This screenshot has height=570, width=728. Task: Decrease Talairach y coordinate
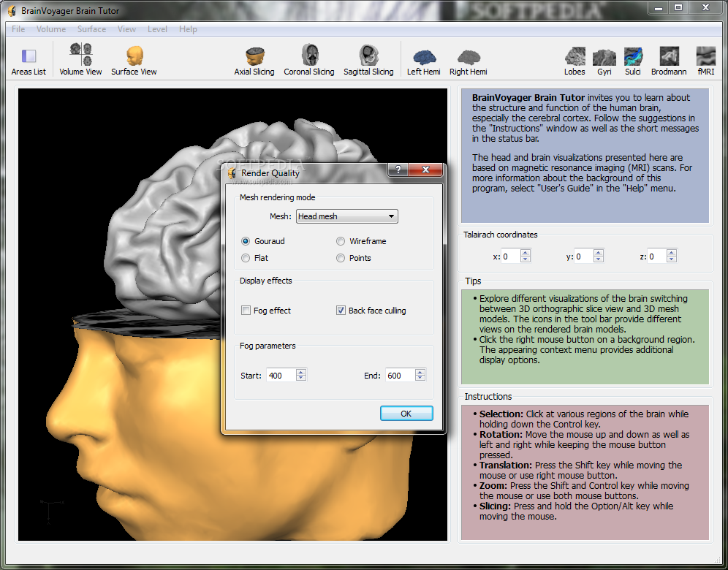click(x=599, y=259)
